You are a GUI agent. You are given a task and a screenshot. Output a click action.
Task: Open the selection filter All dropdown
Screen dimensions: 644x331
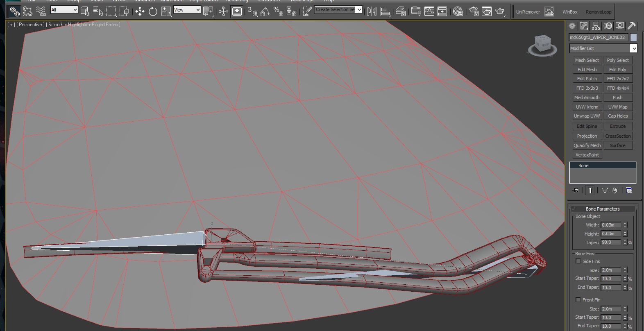pos(64,9)
